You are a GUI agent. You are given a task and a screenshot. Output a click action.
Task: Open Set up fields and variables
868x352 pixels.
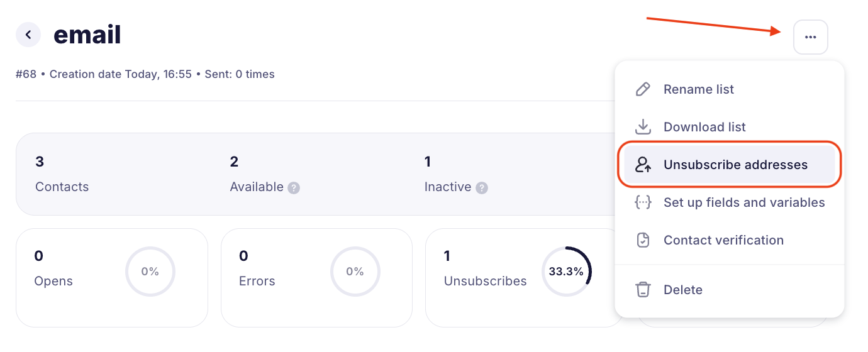744,202
